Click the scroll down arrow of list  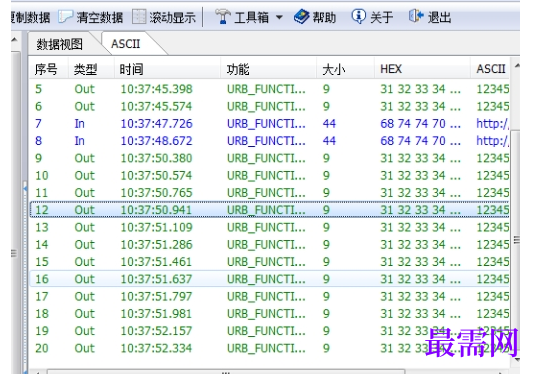[x=517, y=360]
